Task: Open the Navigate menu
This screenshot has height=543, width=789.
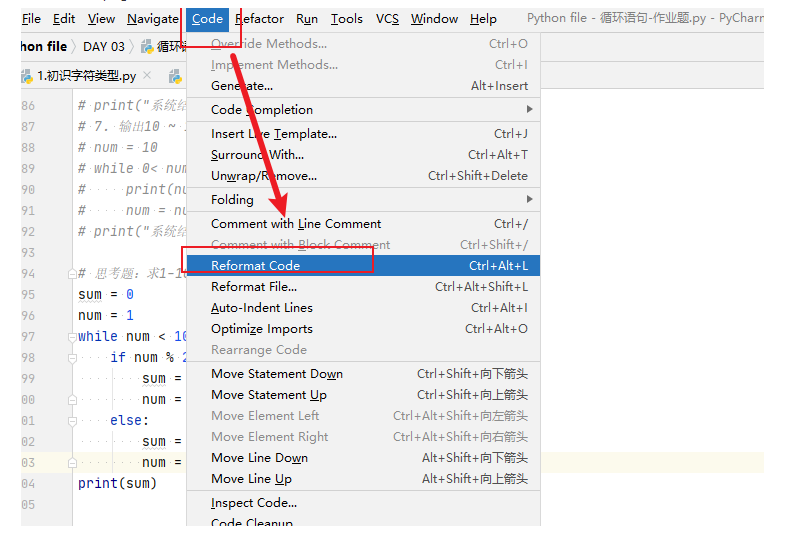Action: click(153, 19)
